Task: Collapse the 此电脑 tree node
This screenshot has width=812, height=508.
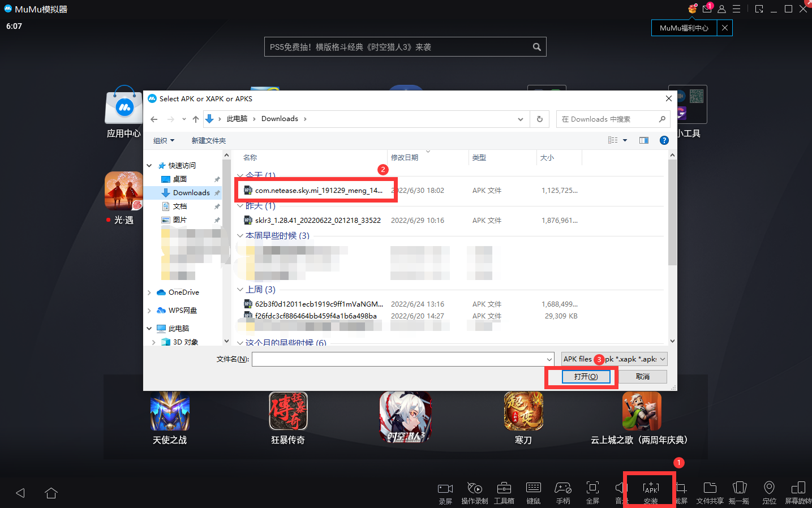Action: click(149, 329)
